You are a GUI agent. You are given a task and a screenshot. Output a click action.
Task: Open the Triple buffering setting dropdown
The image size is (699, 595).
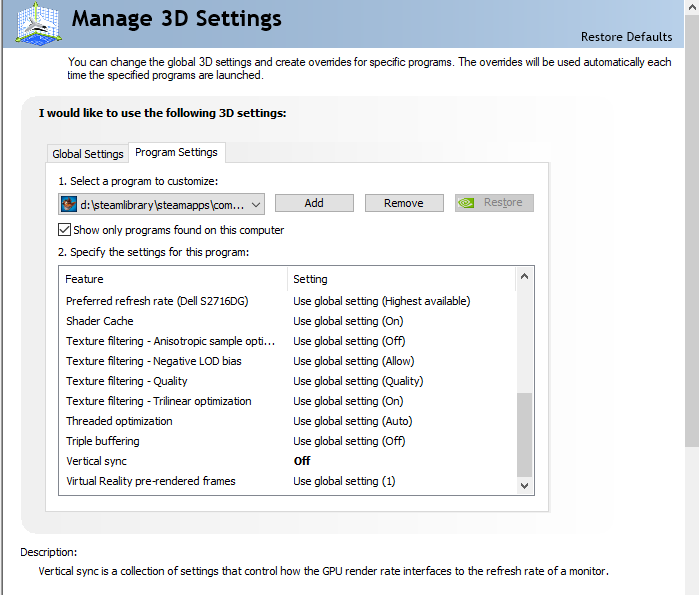pos(400,441)
